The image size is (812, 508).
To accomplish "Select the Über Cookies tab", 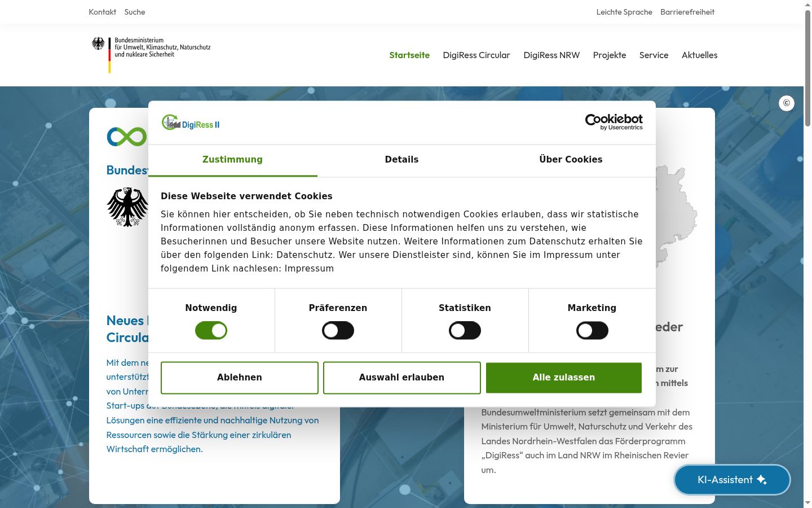I will [571, 160].
